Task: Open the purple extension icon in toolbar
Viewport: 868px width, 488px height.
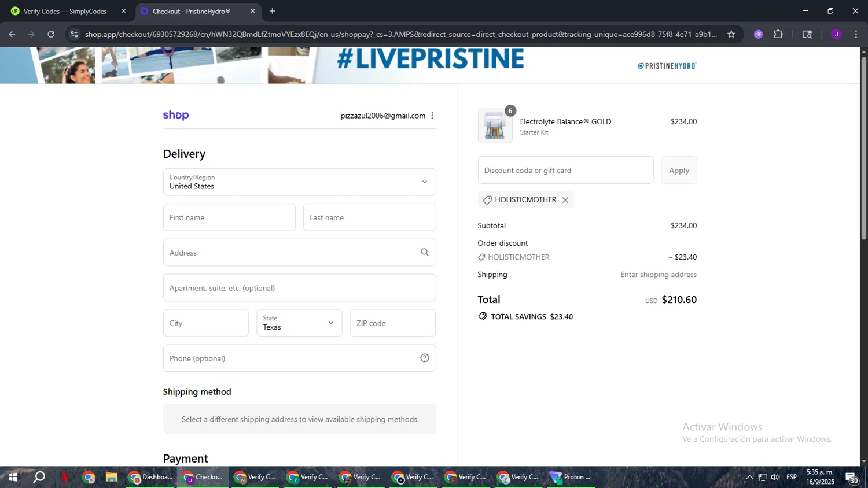Action: click(x=759, y=34)
